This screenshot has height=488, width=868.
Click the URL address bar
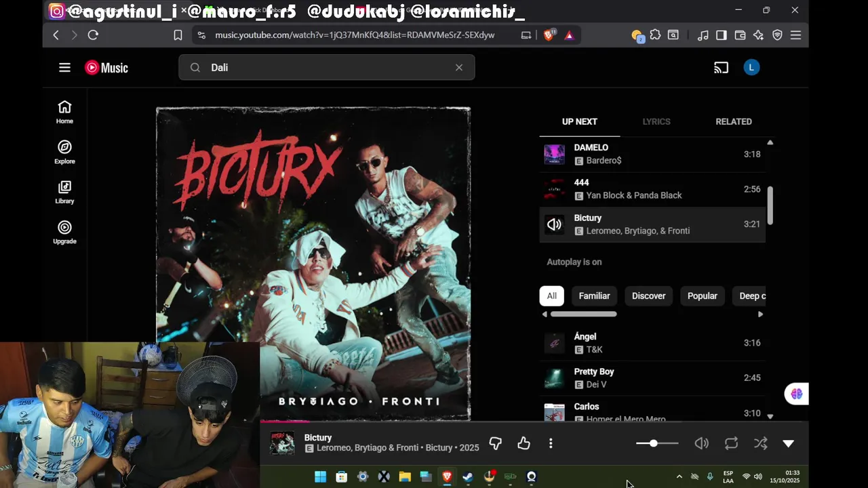(x=355, y=35)
